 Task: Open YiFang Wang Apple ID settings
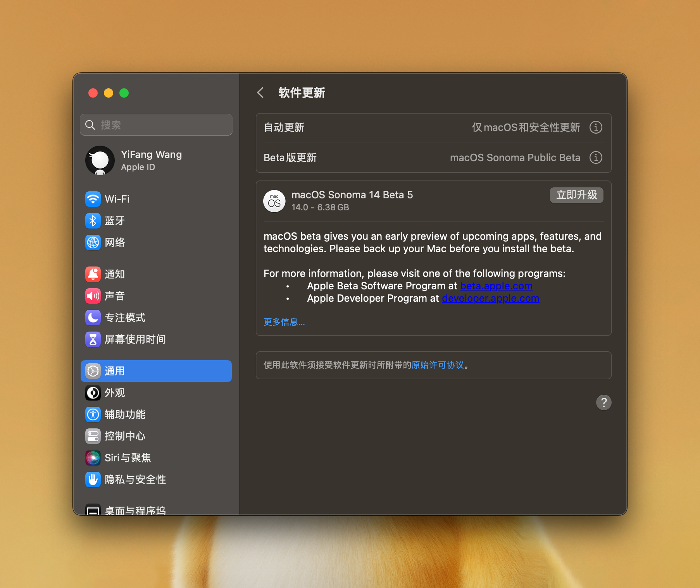[156, 160]
